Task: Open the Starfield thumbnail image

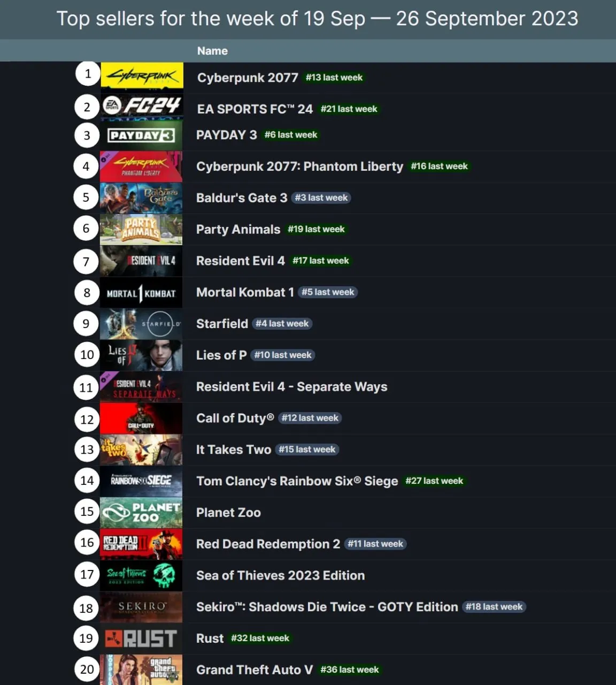Action: tap(141, 324)
